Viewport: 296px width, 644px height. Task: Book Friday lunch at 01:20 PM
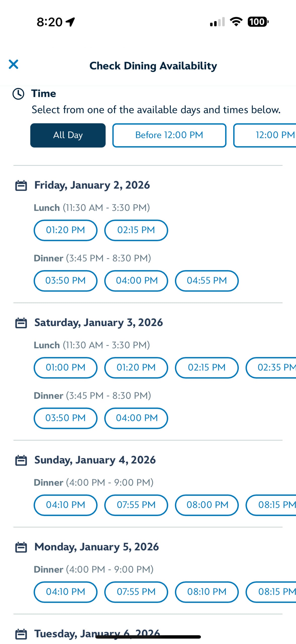(x=65, y=230)
